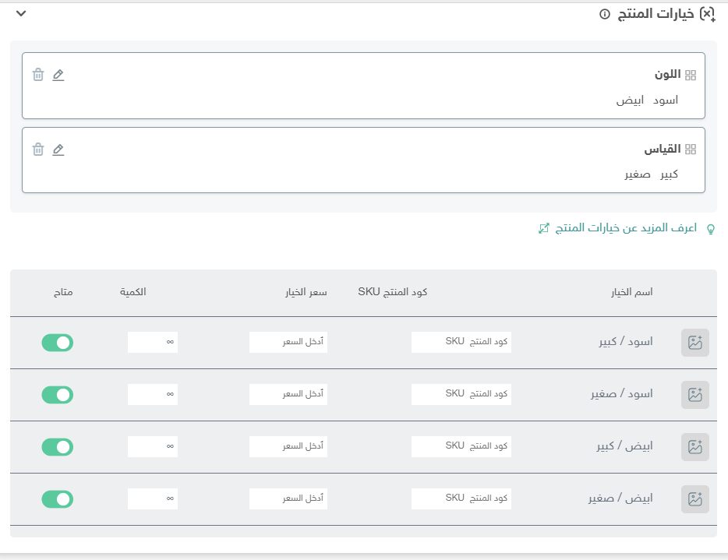Click price field for ابيض / صغير

(288, 498)
